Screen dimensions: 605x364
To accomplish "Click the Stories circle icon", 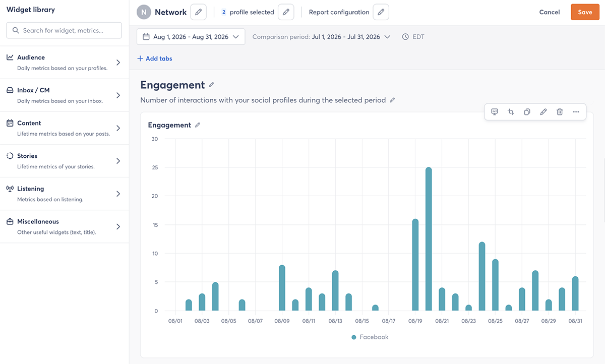I will [x=10, y=156].
